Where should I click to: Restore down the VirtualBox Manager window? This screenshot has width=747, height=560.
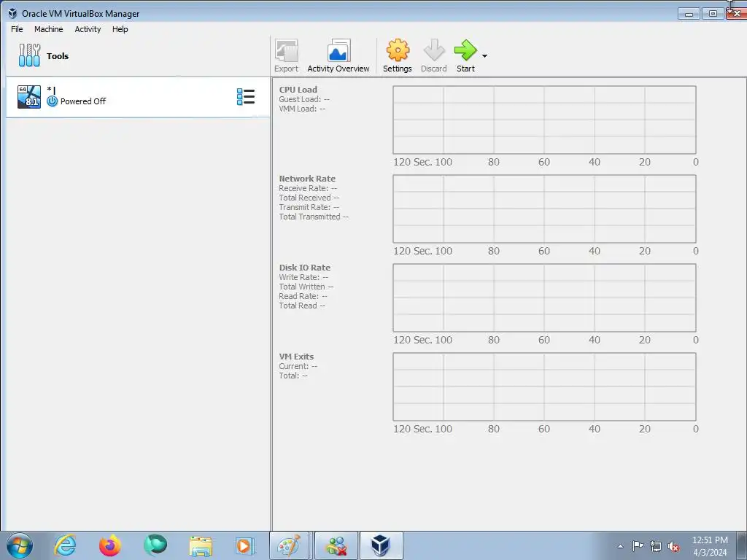pyautogui.click(x=713, y=14)
